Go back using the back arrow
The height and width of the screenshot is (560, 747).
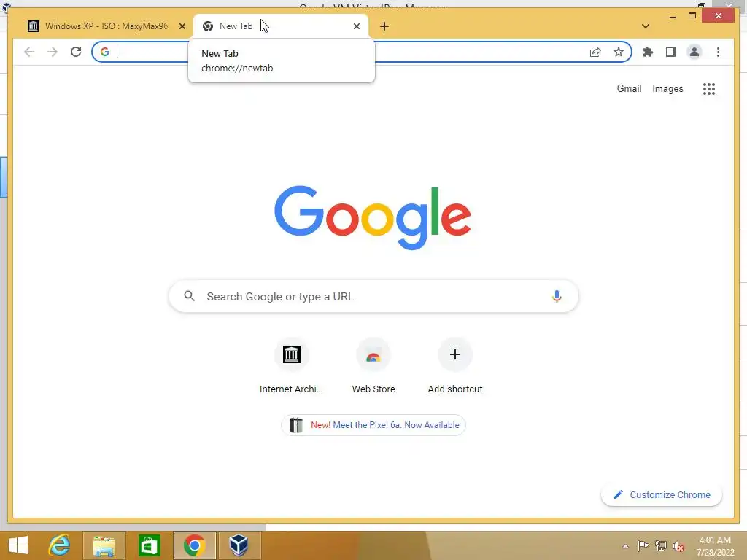pyautogui.click(x=29, y=52)
